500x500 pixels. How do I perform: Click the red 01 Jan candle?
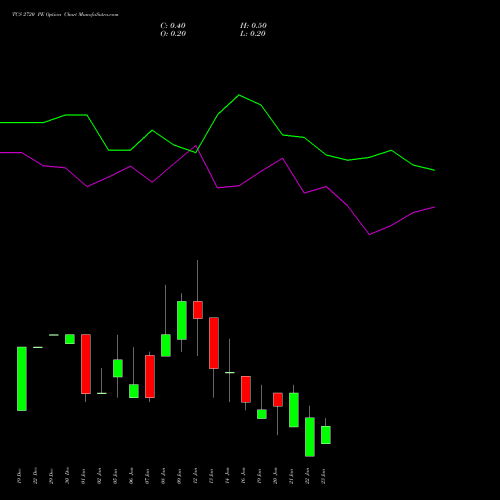[x=86, y=364]
